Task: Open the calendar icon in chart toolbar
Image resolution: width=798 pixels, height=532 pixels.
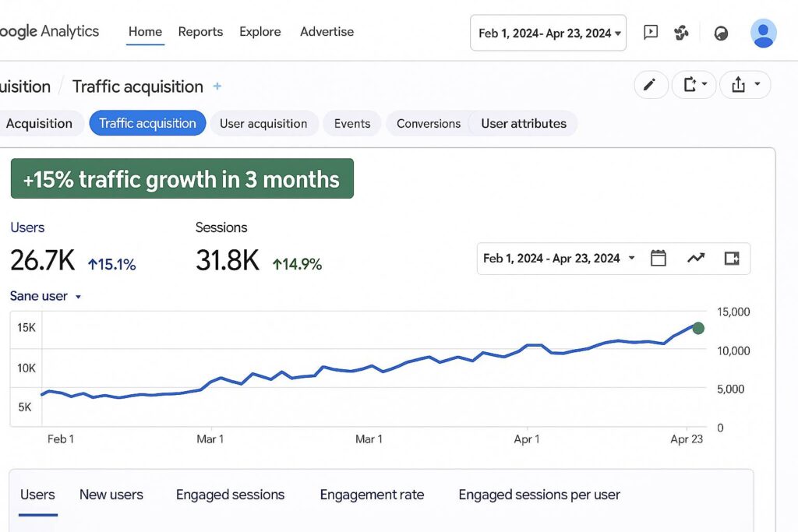Action: pos(659,259)
